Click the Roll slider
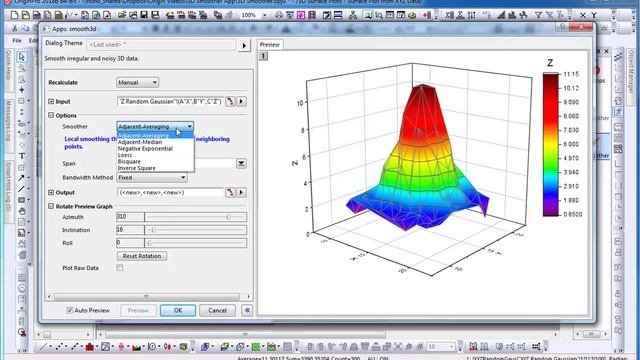The width and height of the screenshot is (640, 360). 196,243
